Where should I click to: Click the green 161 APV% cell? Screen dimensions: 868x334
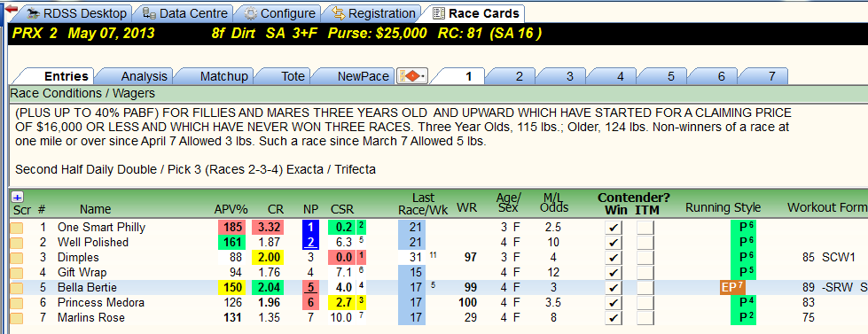231,242
